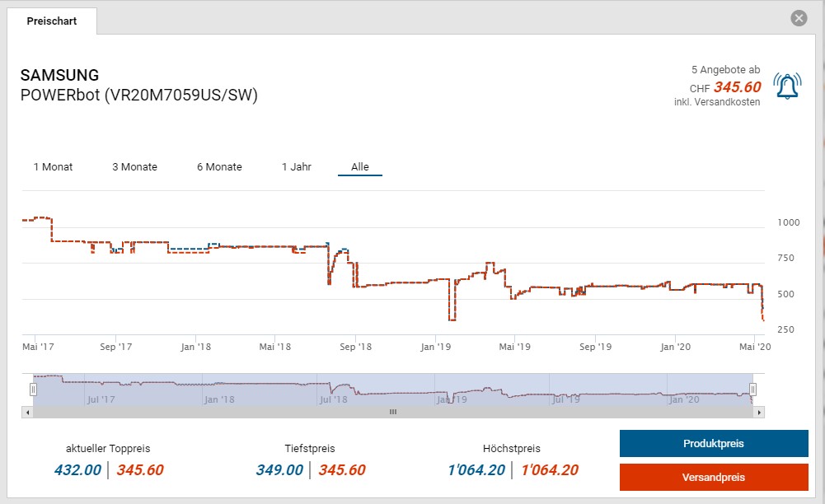Viewport: 825px width, 504px height.
Task: Click the price alert bell icon
Action: (787, 86)
